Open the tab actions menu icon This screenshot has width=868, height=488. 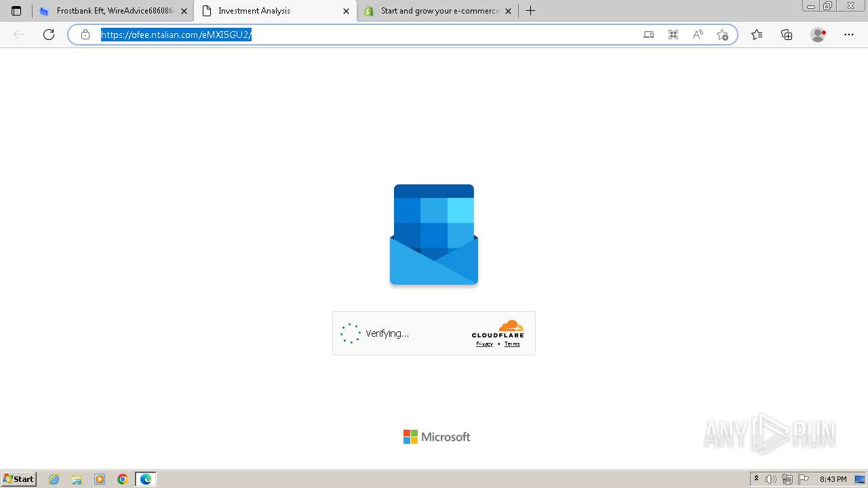[16, 11]
